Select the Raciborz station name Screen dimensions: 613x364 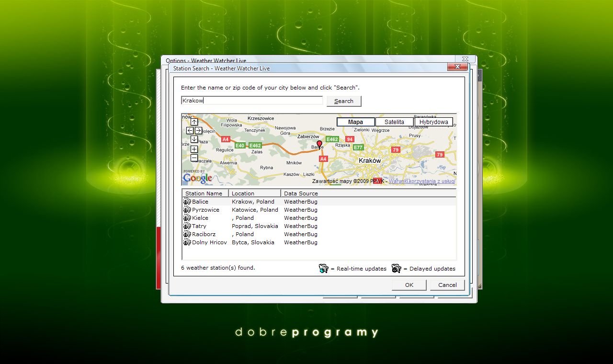tap(204, 234)
